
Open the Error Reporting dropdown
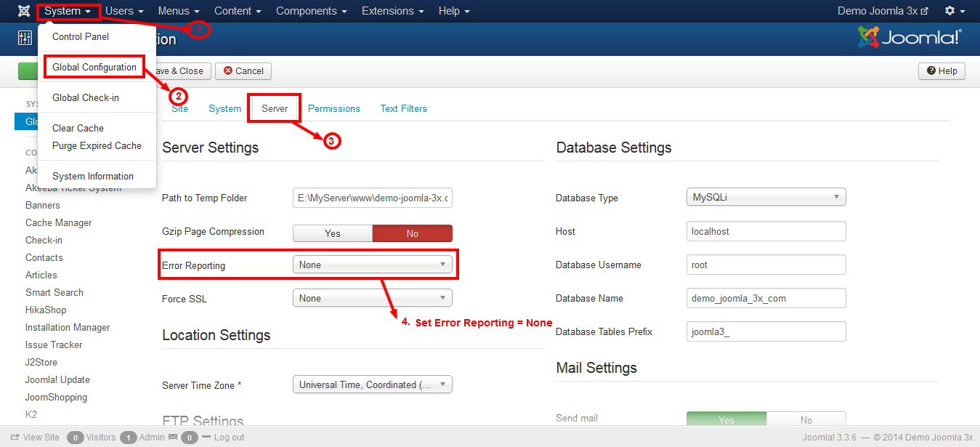372,265
